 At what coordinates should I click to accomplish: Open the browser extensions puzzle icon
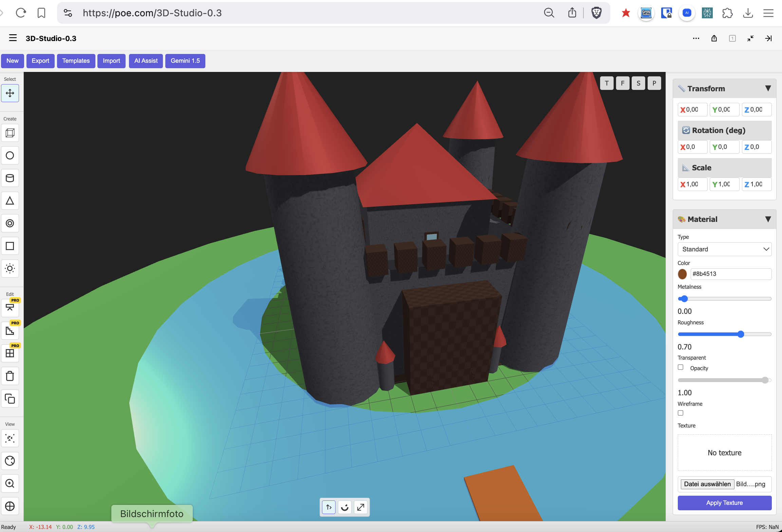(x=727, y=13)
